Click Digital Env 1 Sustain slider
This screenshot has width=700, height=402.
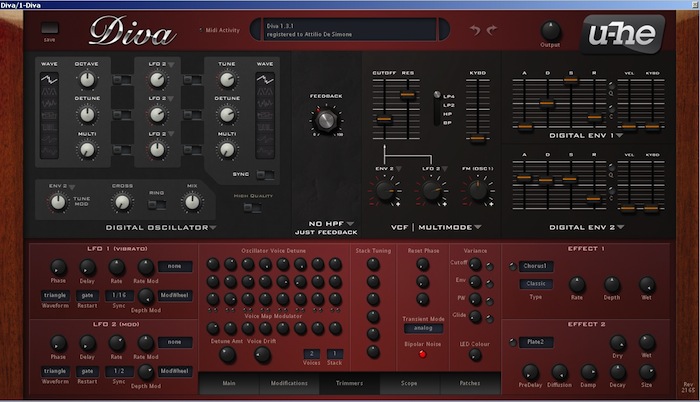click(x=571, y=81)
